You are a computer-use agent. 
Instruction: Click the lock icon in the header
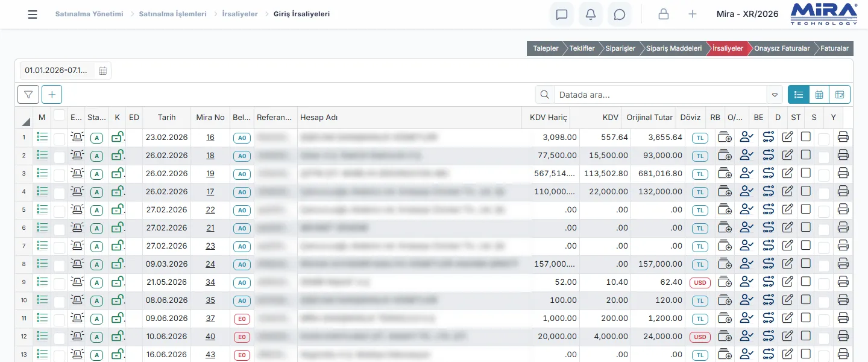pyautogui.click(x=664, y=14)
